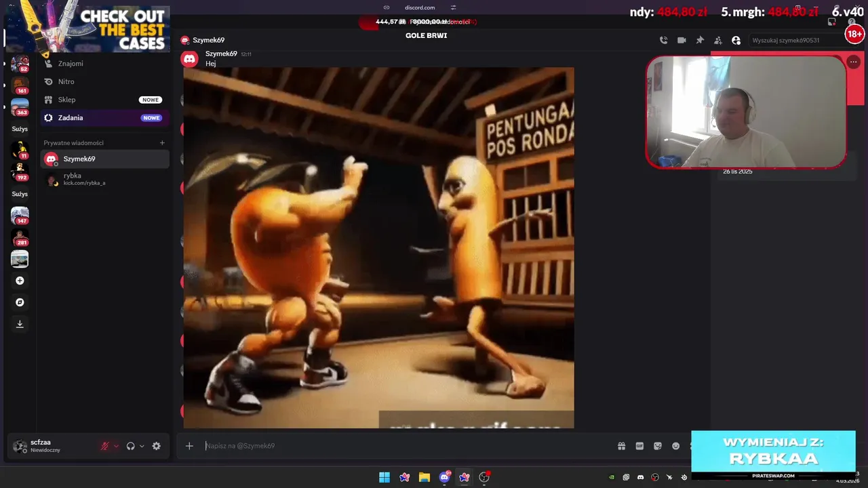Image resolution: width=868 pixels, height=488 pixels.
Task: Open server with 161 notification badge
Action: [x=20, y=85]
